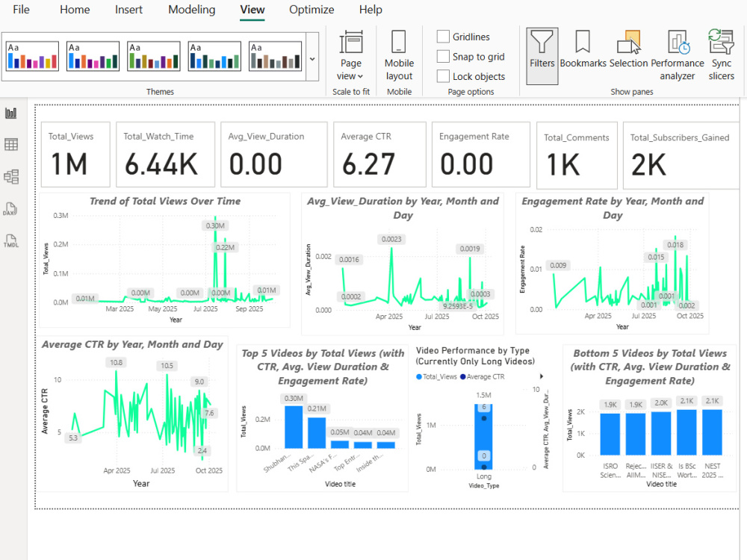Click the 0.22M data label on views trend
This screenshot has height=560, width=747.
coord(225,247)
